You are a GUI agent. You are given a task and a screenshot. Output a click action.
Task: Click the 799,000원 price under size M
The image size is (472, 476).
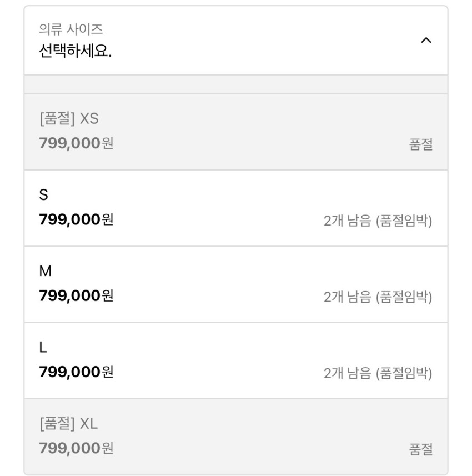point(76,295)
